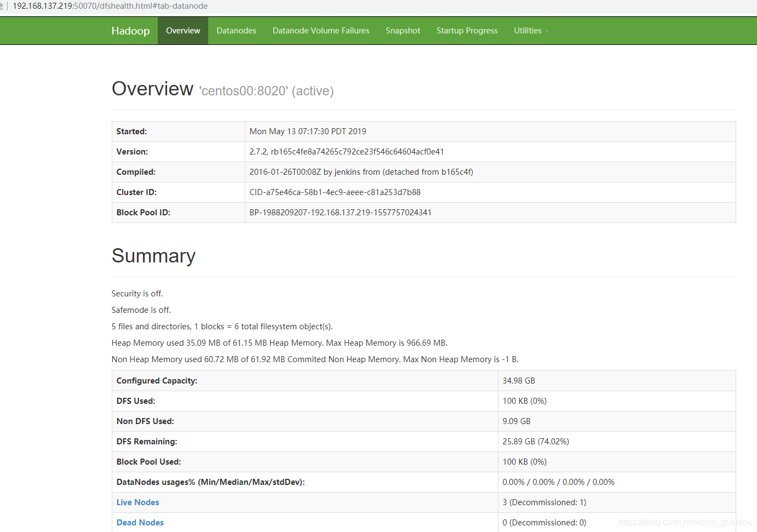The height and width of the screenshot is (532, 757).
Task: Click the DFS Used value 100 KB
Action: [x=524, y=401]
